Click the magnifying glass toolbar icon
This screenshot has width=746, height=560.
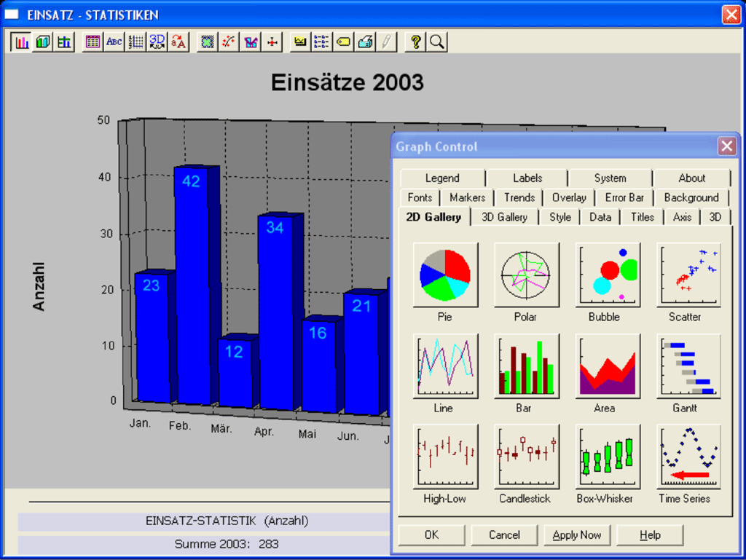point(437,42)
